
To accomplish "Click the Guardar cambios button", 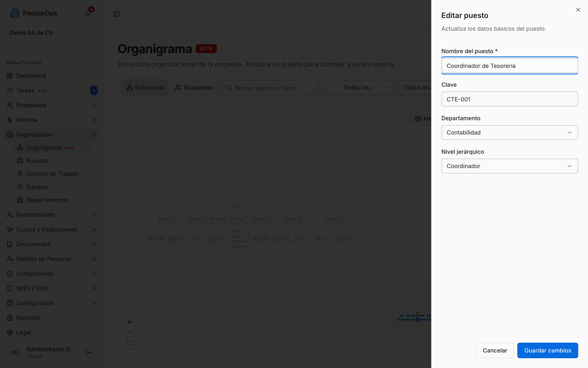I will tap(548, 350).
